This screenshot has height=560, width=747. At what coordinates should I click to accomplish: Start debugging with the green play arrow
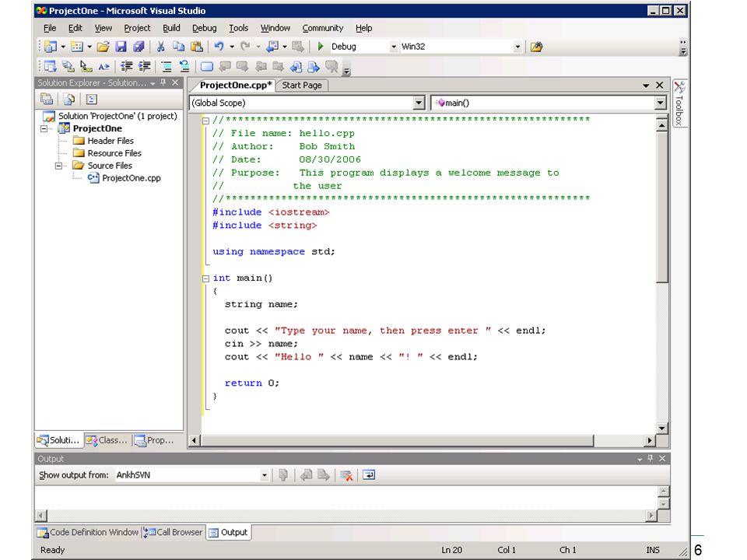coord(321,47)
